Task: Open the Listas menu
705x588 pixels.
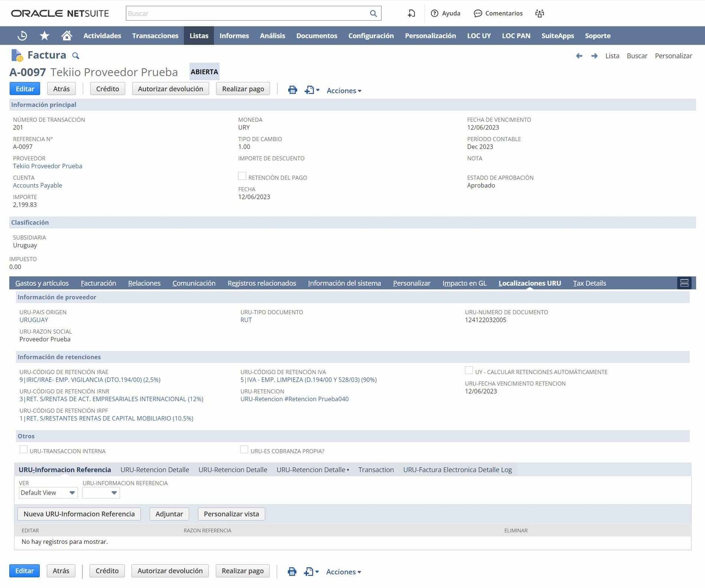Action: tap(199, 36)
